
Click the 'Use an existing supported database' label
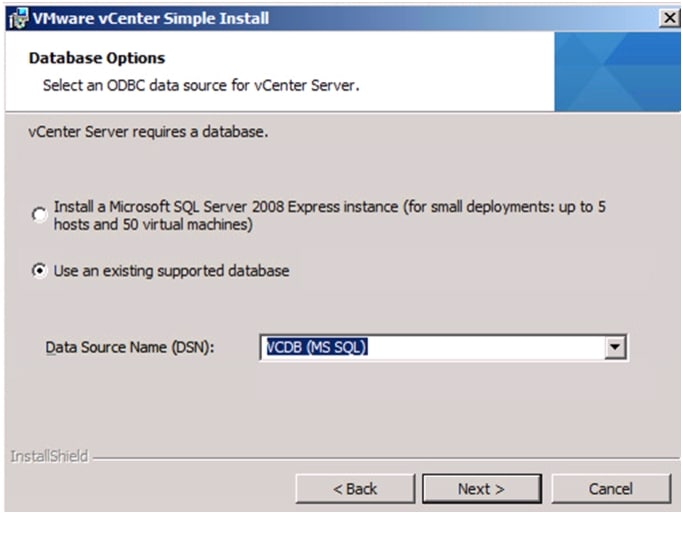click(x=172, y=271)
